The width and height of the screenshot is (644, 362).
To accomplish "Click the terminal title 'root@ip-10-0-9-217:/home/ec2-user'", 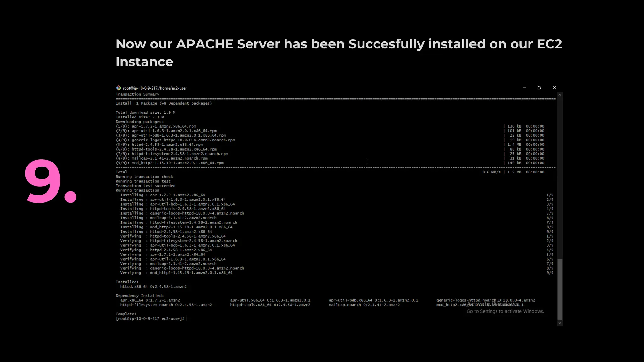I will [155, 88].
